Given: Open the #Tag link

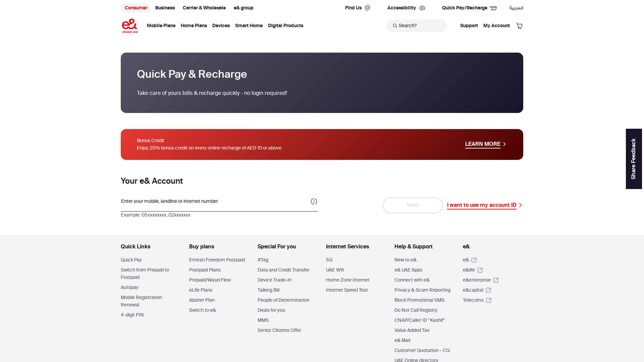Looking at the screenshot, I should click(x=263, y=260).
